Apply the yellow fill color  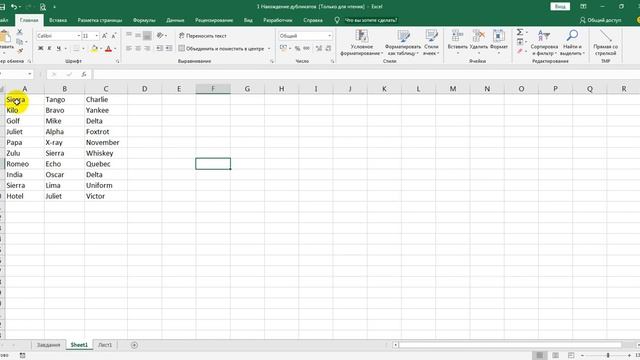pyautogui.click(x=94, y=49)
